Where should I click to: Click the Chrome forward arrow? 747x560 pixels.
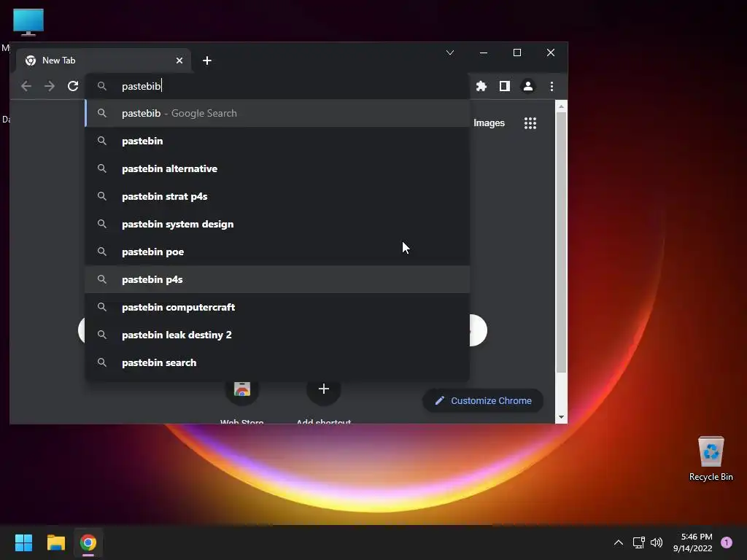[50, 86]
